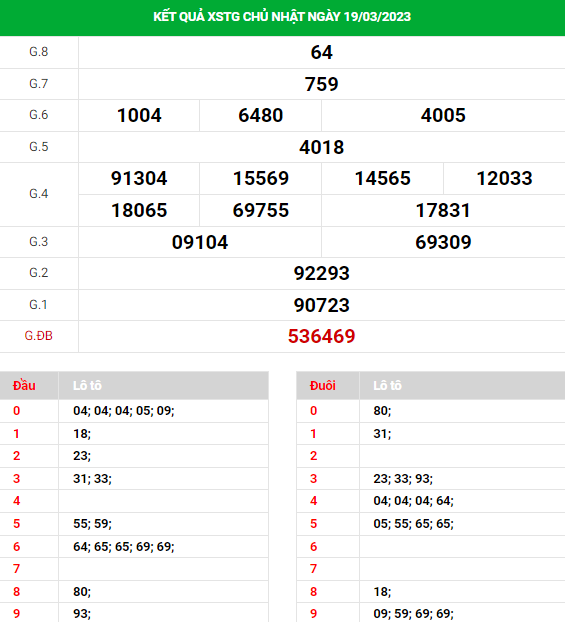
Task: Select first G.6 number 1004
Action: coord(139,115)
